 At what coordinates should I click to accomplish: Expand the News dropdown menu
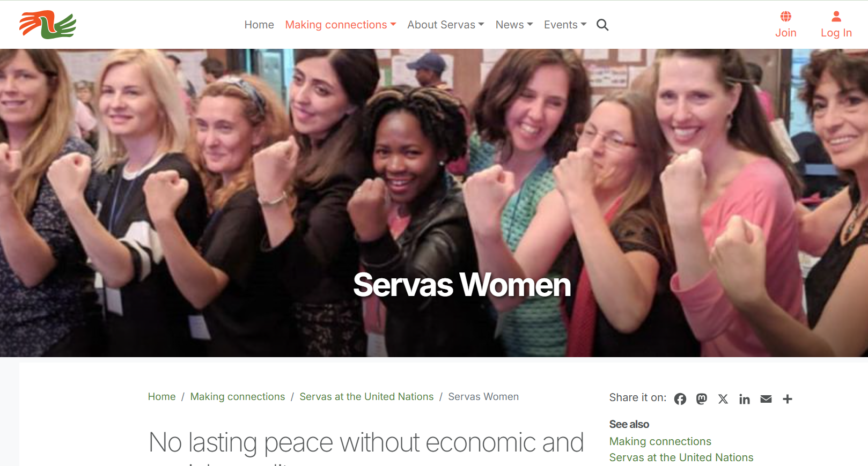pos(514,25)
